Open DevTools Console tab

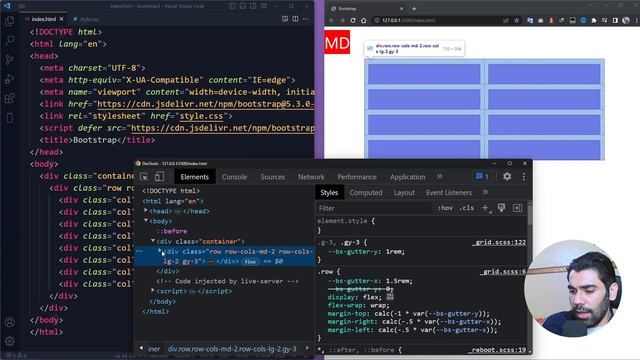[x=234, y=177]
